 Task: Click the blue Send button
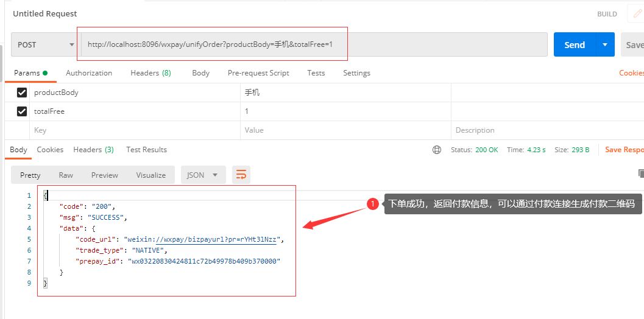tap(575, 44)
